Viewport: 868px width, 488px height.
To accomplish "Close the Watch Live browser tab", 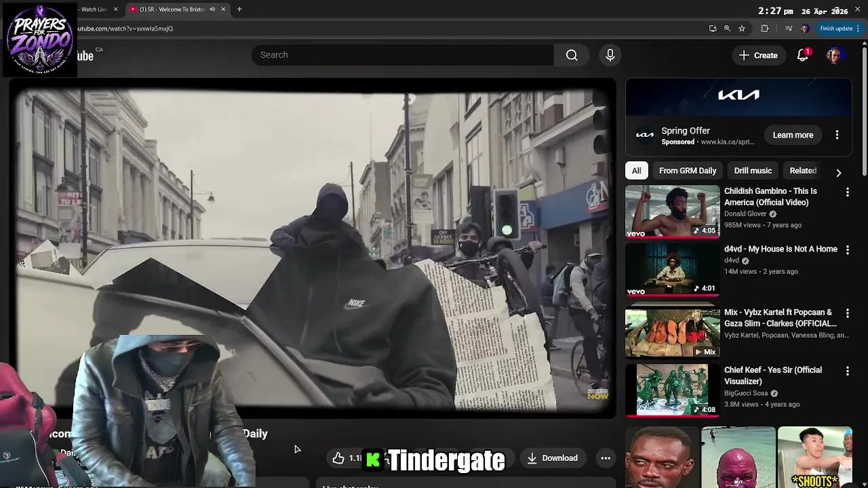I will click(115, 9).
